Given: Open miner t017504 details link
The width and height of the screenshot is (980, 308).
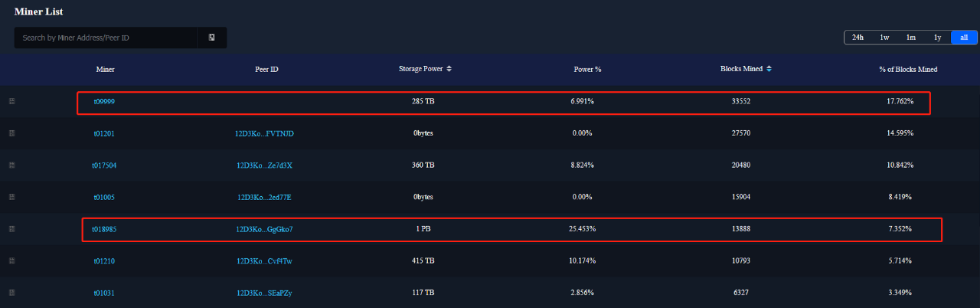Looking at the screenshot, I should click(x=104, y=165).
